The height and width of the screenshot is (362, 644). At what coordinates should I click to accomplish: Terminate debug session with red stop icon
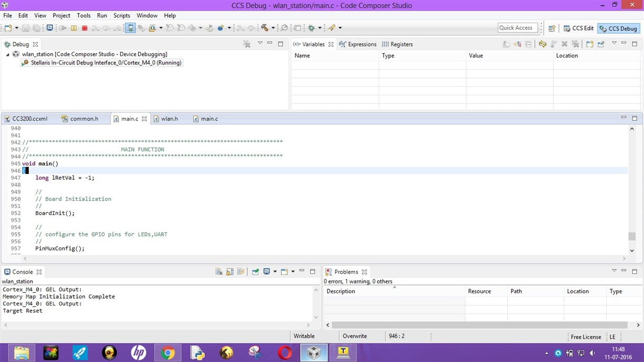(84, 28)
